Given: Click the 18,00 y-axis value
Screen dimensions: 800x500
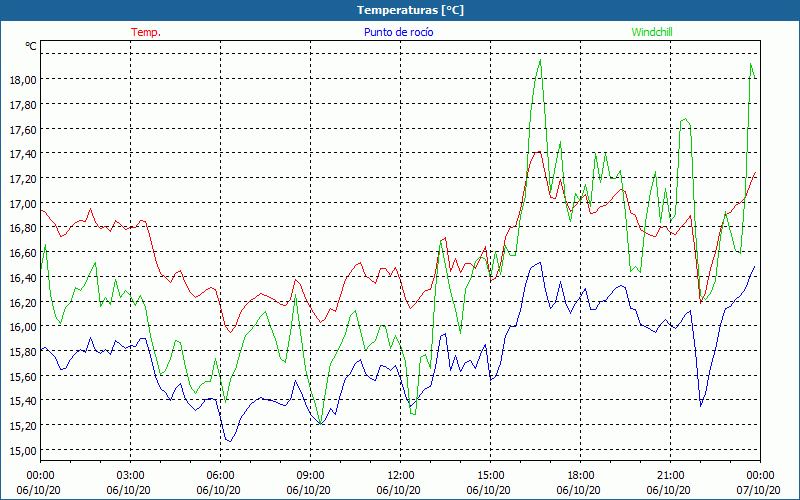Looking at the screenshot, I should [23, 80].
